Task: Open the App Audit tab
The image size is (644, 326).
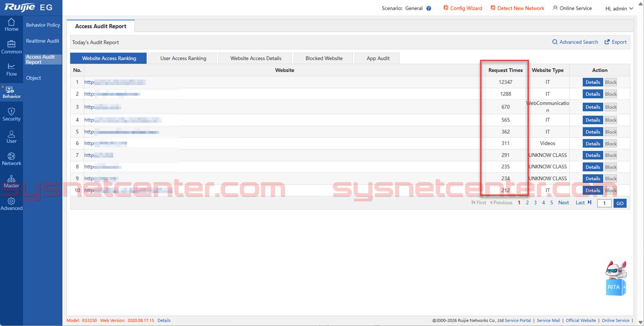Action: 377,58
